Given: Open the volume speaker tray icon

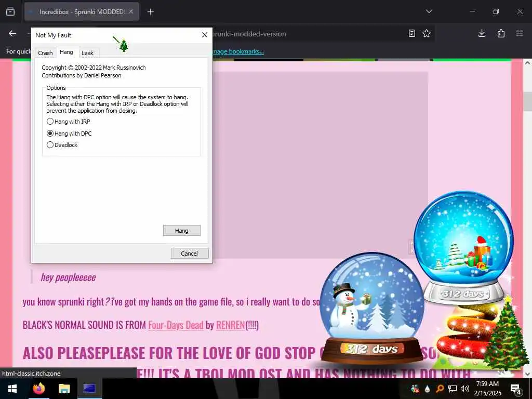Looking at the screenshot, I should 465,389.
